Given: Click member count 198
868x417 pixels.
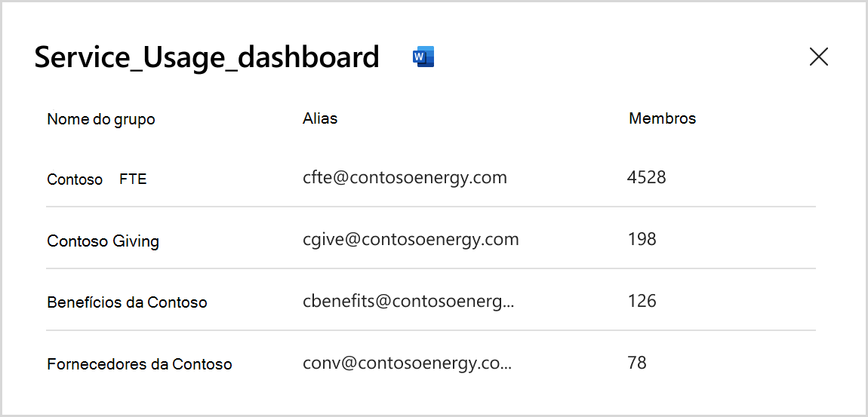Looking at the screenshot, I should (642, 240).
